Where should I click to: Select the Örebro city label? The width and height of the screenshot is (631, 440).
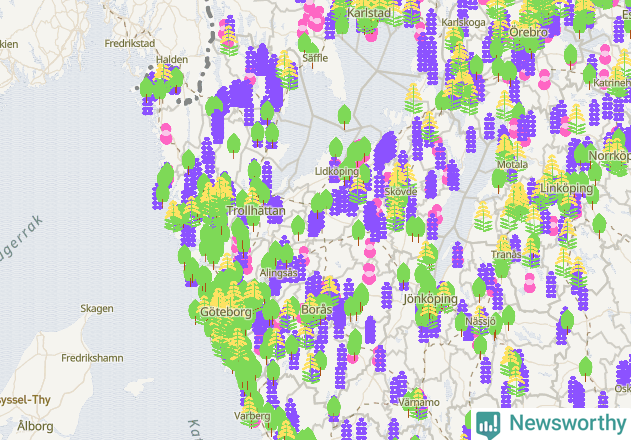(528, 32)
